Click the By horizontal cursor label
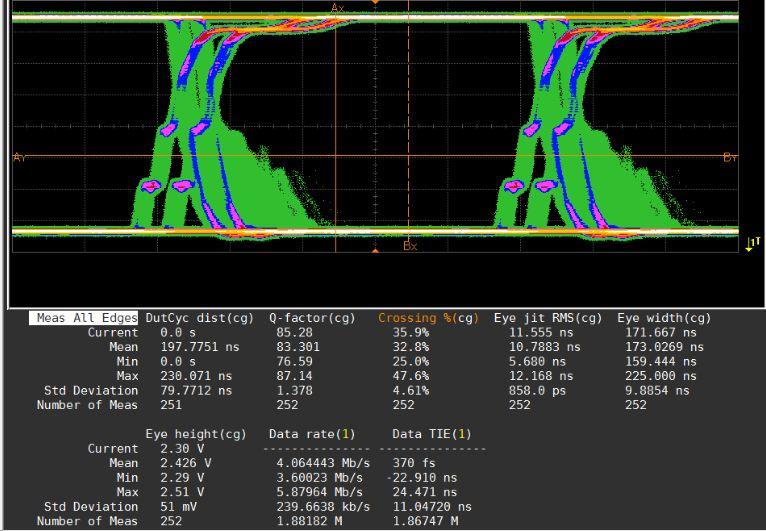The height and width of the screenshot is (531, 766). [x=730, y=157]
